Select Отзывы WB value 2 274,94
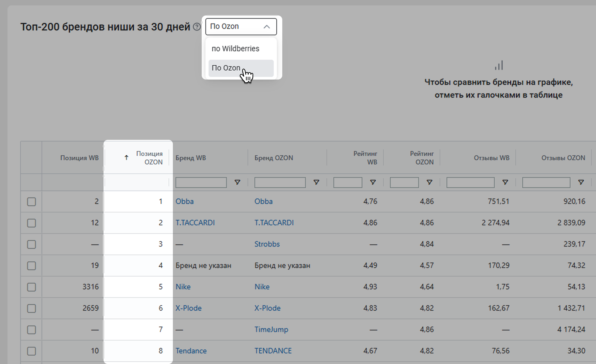Image resolution: width=596 pixels, height=364 pixels. coord(495,223)
